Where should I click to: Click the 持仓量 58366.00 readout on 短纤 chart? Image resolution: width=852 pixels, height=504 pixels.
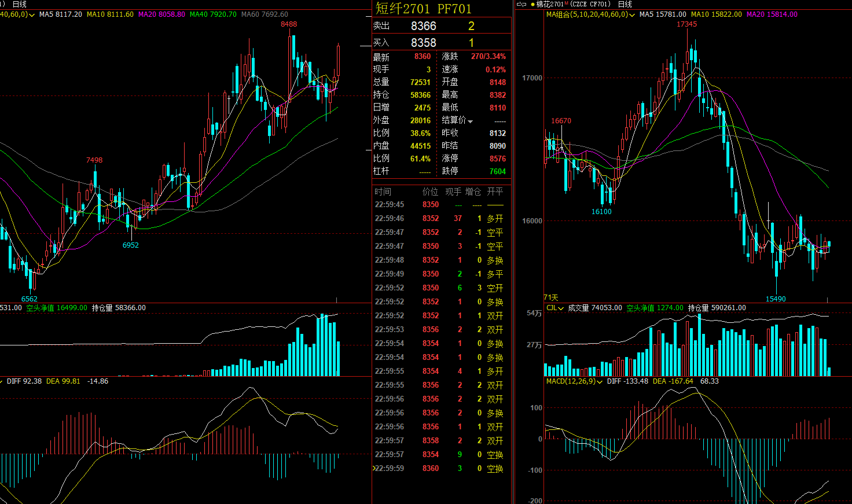pyautogui.click(x=119, y=308)
